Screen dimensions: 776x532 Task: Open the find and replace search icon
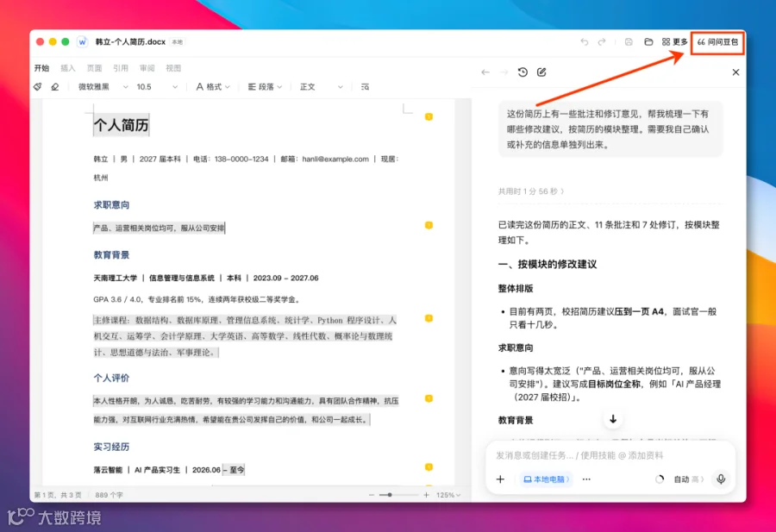pos(366,86)
